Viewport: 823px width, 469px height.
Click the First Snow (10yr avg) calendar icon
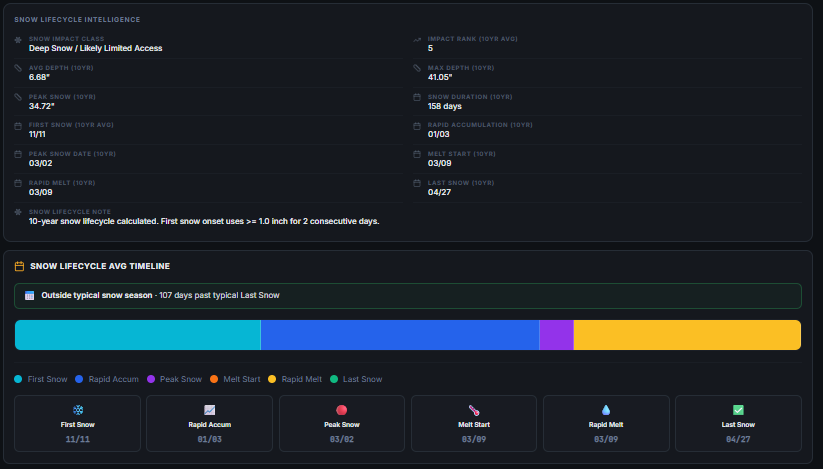(x=18, y=126)
